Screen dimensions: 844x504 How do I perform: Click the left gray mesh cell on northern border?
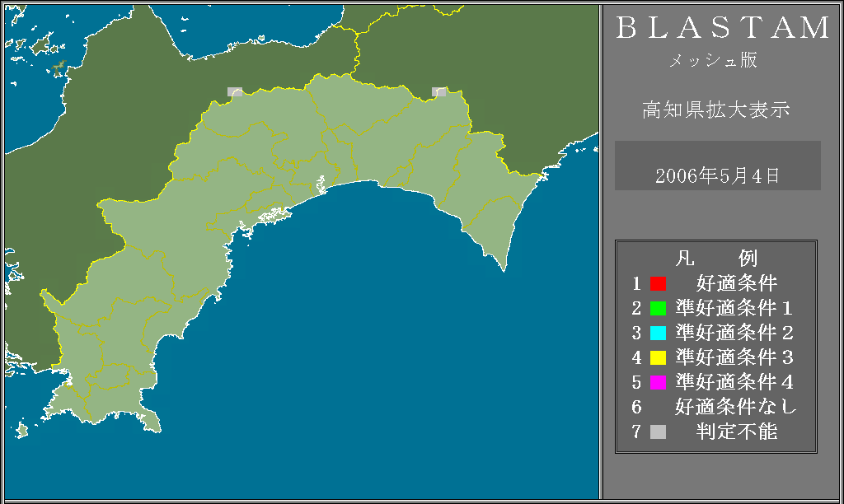click(x=235, y=92)
